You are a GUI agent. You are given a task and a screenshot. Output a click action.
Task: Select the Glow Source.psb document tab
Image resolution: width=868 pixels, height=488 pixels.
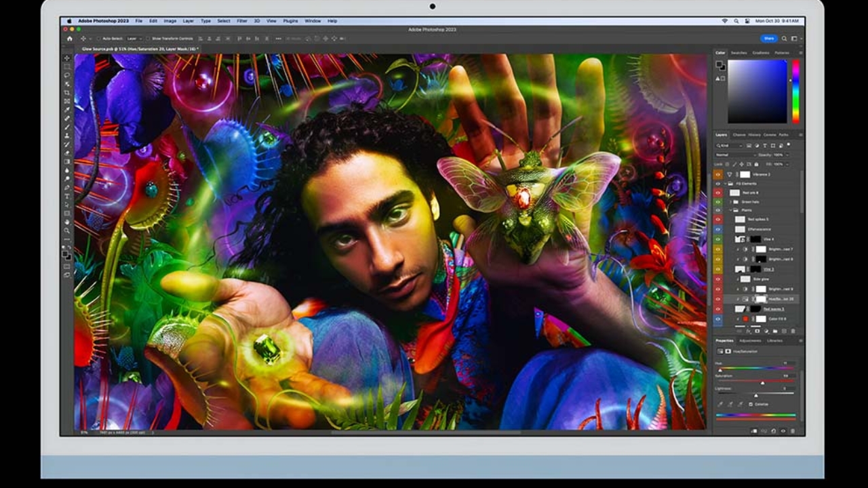pos(139,49)
